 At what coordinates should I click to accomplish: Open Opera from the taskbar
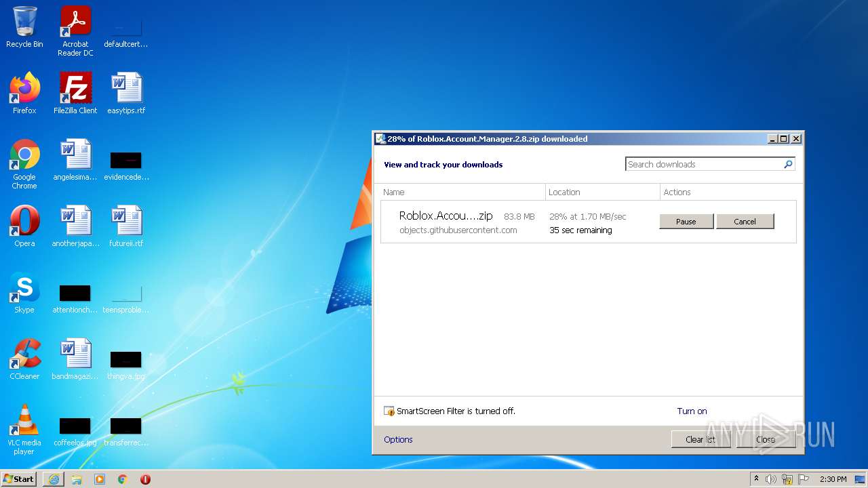145,479
